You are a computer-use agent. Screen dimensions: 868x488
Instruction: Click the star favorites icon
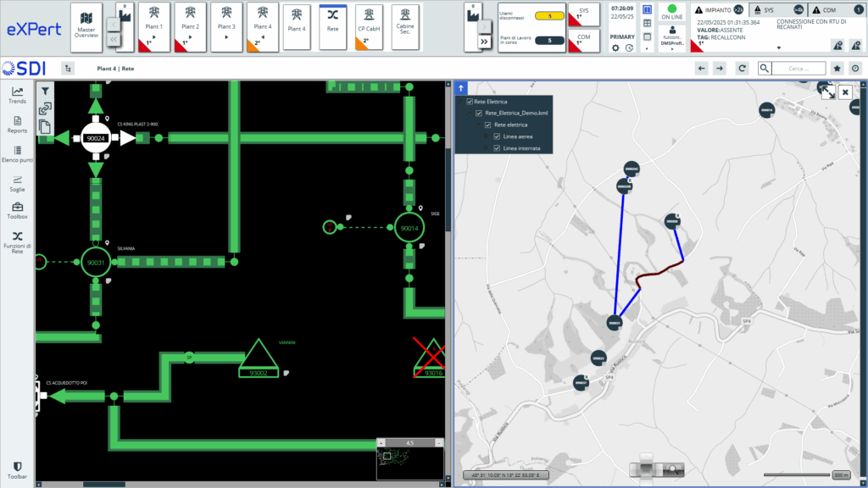837,68
